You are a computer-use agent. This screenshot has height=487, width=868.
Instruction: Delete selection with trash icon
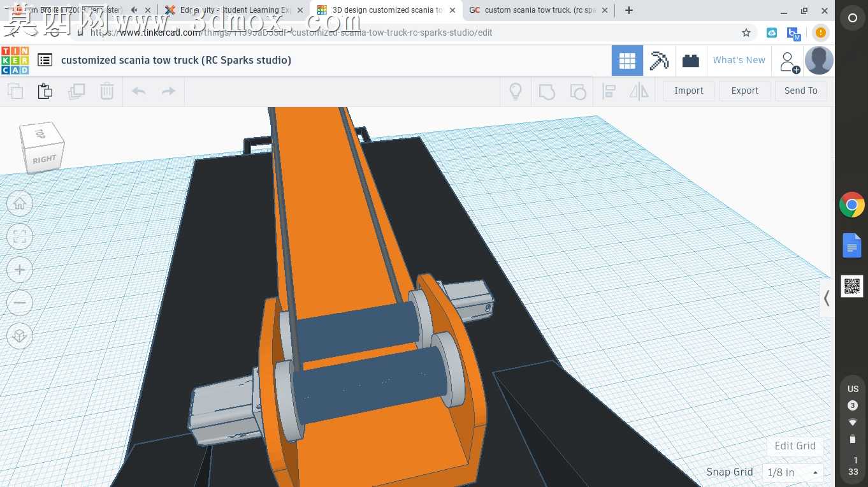click(x=107, y=91)
